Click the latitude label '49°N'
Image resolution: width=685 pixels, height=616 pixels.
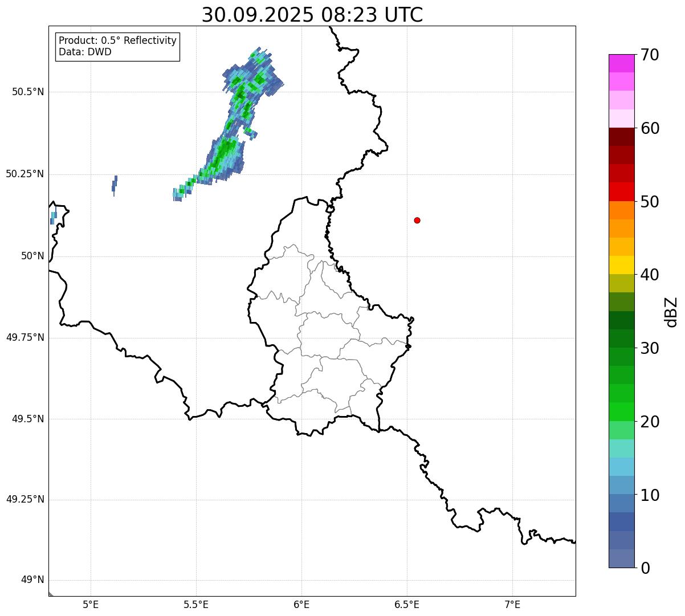[x=32, y=580]
